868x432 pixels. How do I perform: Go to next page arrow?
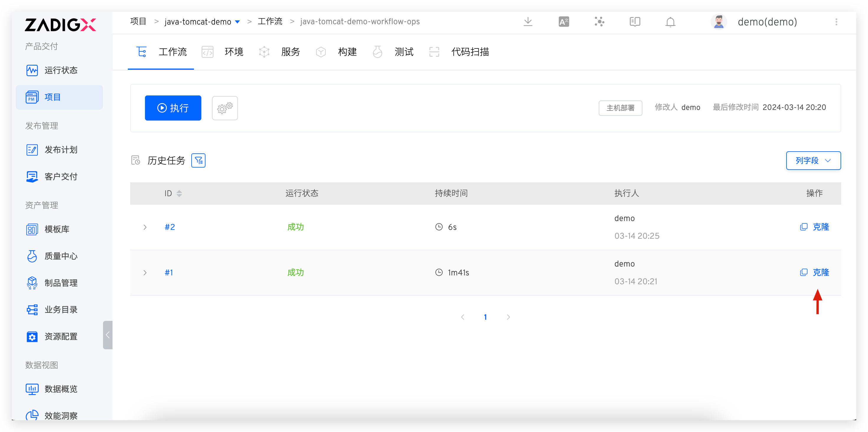(x=508, y=317)
